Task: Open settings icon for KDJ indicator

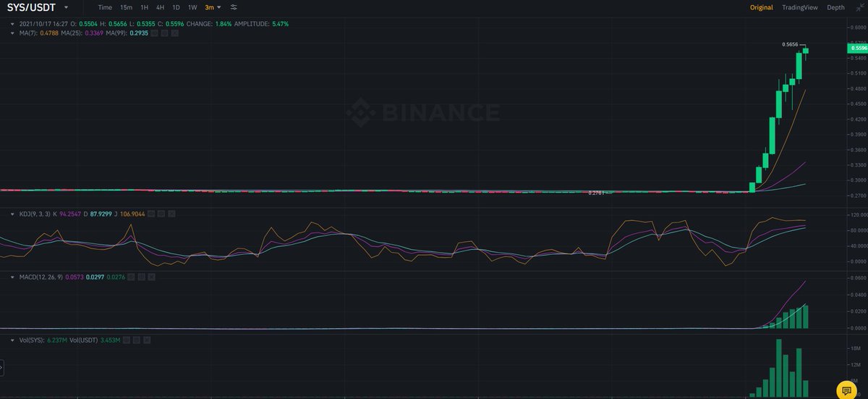Action: 161,214
